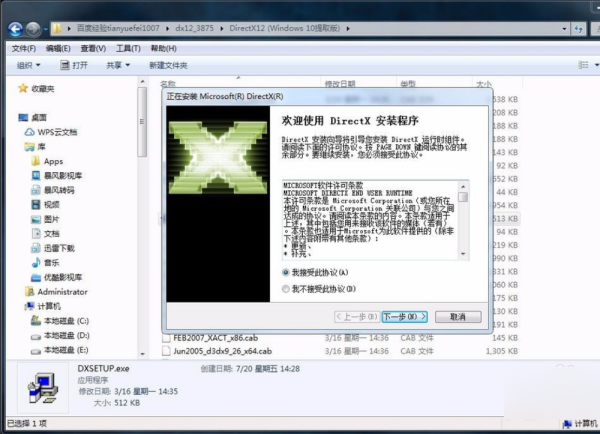Viewport: 600px width, 434px height.
Task: Open the 视频 library
Action: tap(45, 205)
